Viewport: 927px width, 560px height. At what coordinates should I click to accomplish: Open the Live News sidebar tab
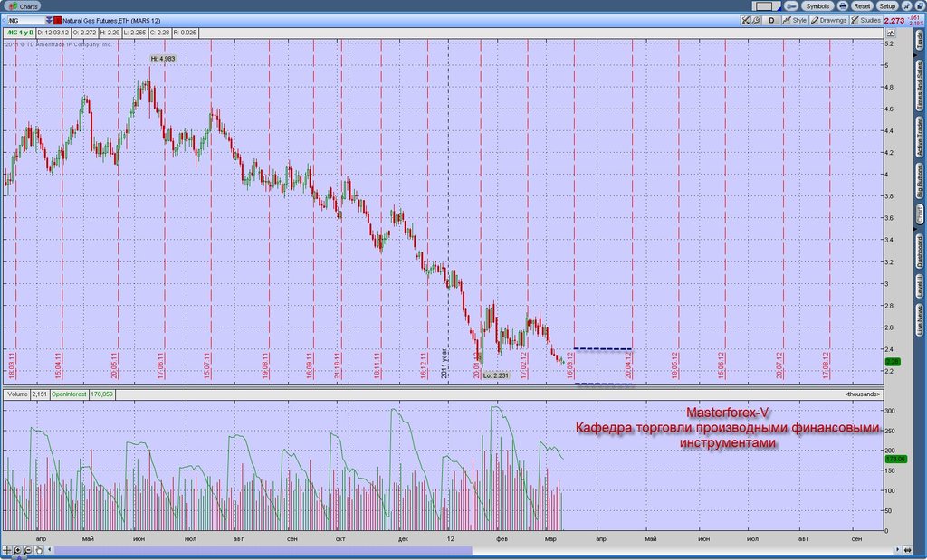pyautogui.click(x=920, y=321)
